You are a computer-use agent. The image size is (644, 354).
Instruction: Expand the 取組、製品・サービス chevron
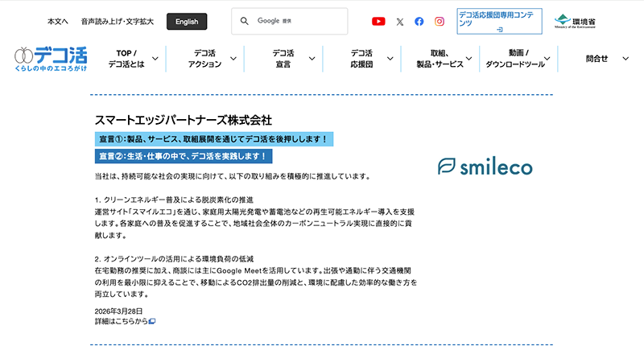pos(469,58)
